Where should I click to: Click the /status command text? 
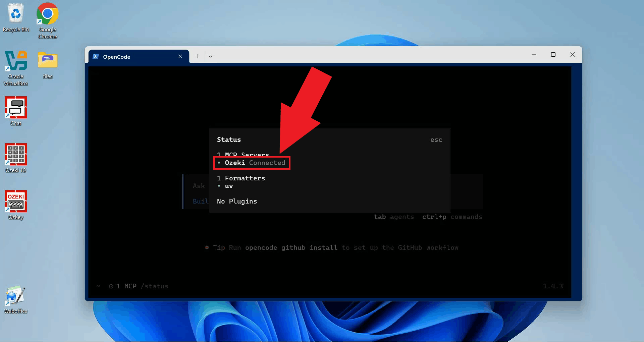[x=155, y=286]
